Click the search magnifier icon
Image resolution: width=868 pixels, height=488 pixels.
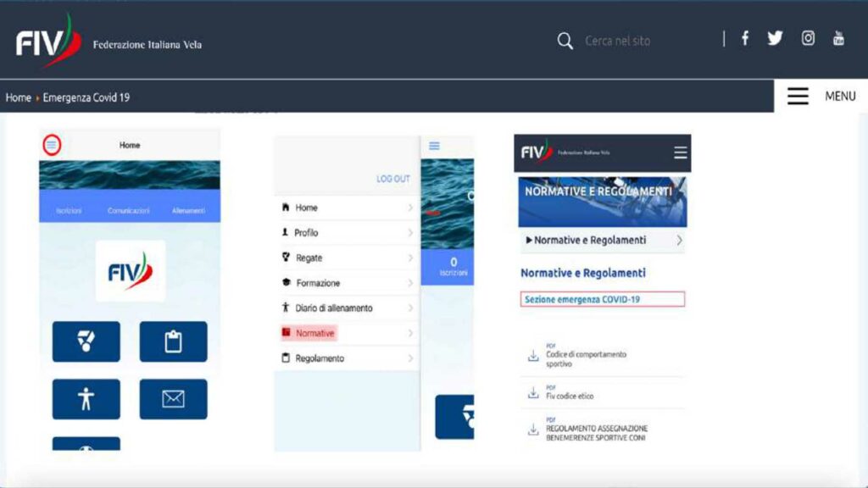[x=565, y=41]
